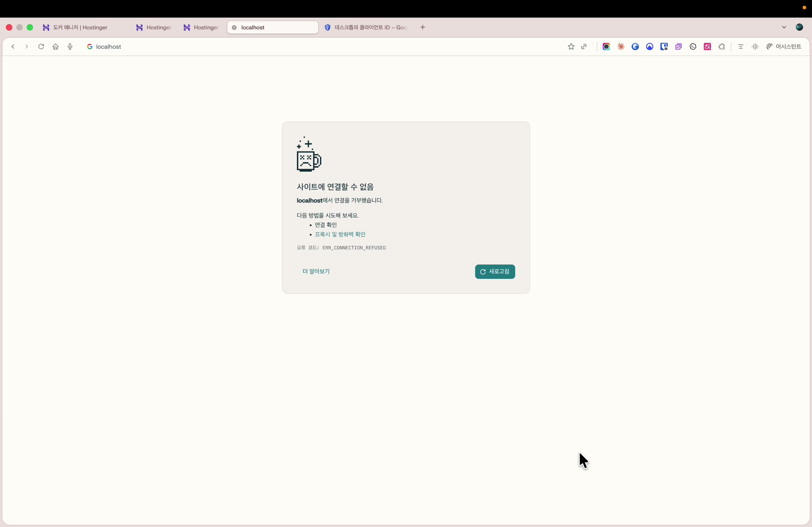812x527 pixels.
Task: Switch to the 데스크톱의 클라이언트 ID tab
Action: point(366,27)
